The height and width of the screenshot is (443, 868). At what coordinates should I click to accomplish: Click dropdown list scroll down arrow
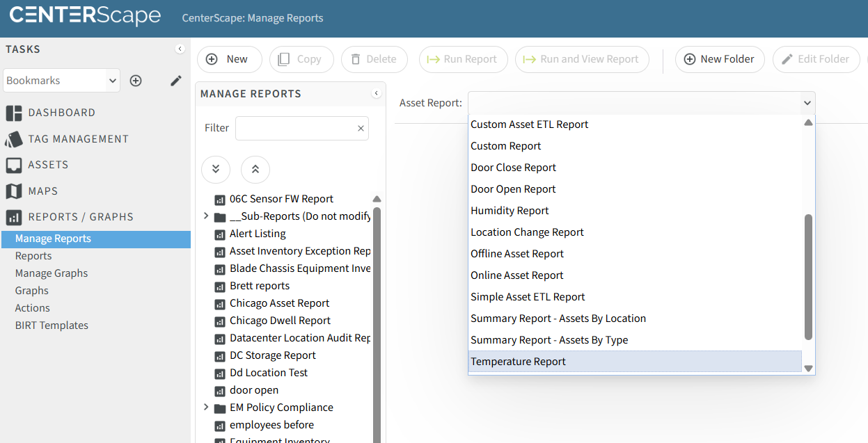[808, 369]
